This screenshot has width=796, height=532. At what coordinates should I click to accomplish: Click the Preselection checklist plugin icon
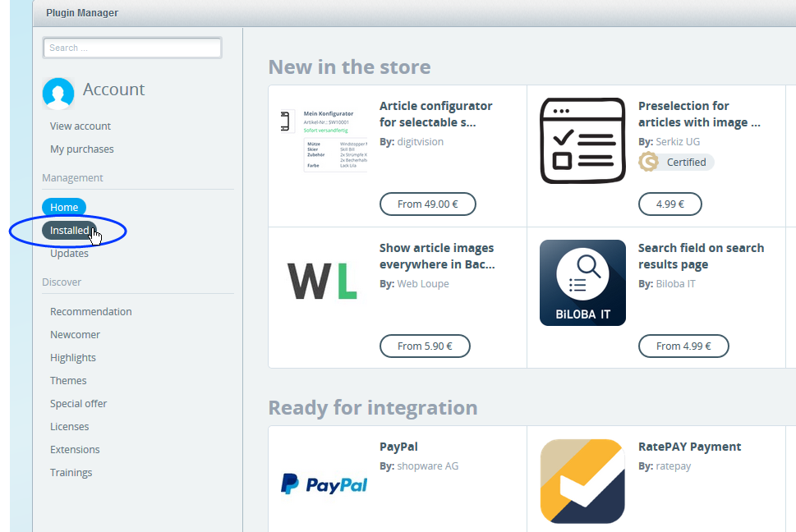[582, 140]
